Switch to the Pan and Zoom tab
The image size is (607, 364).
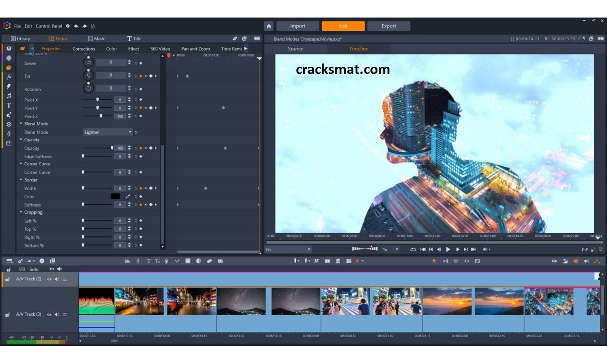tap(195, 49)
